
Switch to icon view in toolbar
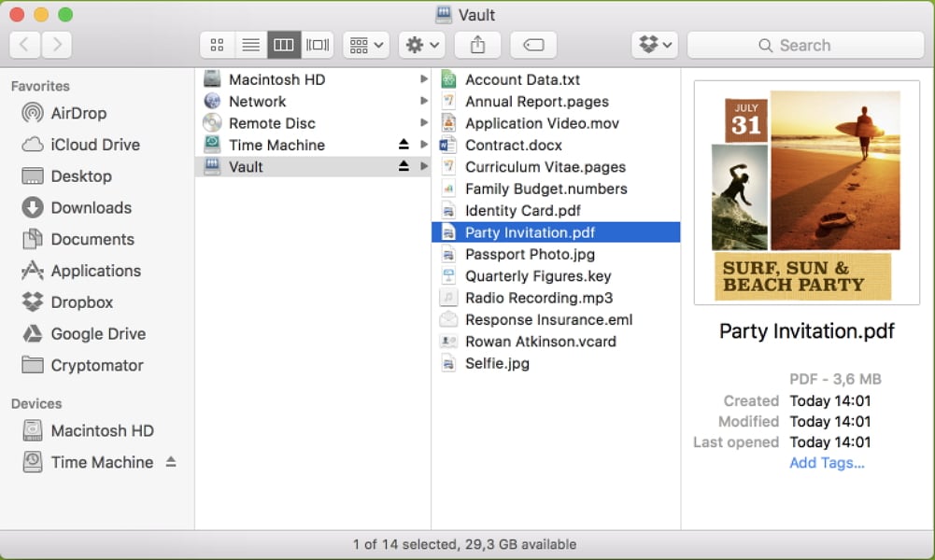click(x=217, y=45)
